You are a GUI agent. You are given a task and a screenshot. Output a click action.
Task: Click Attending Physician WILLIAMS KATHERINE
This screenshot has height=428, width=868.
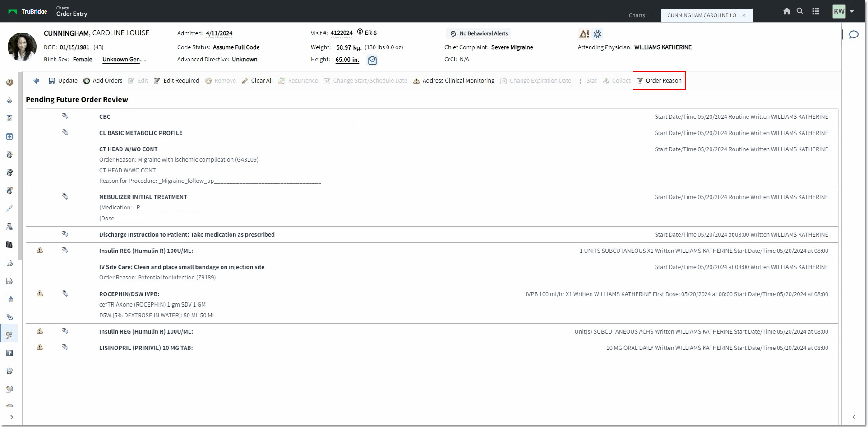634,47
